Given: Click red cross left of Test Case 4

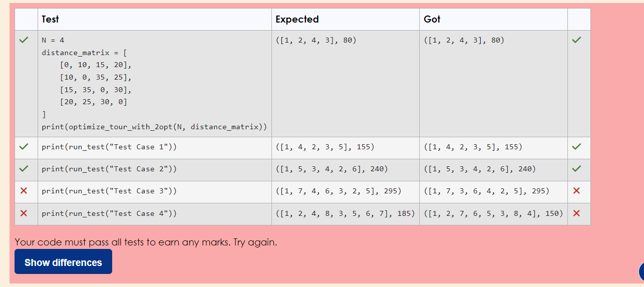Looking at the screenshot, I should point(24,213).
